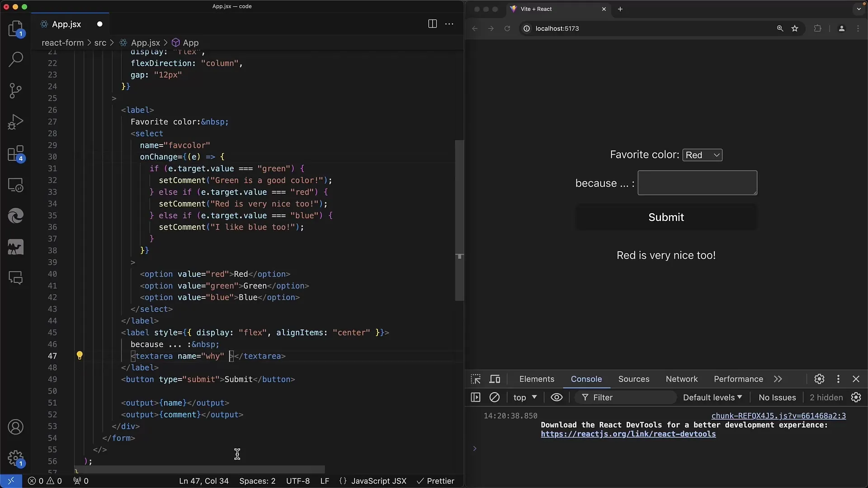Open the console settings gear

[856, 397]
